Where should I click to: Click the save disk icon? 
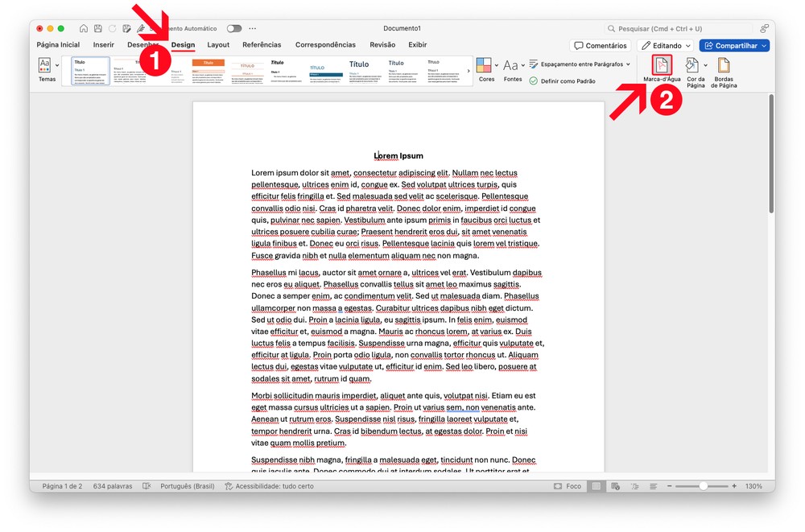97,29
